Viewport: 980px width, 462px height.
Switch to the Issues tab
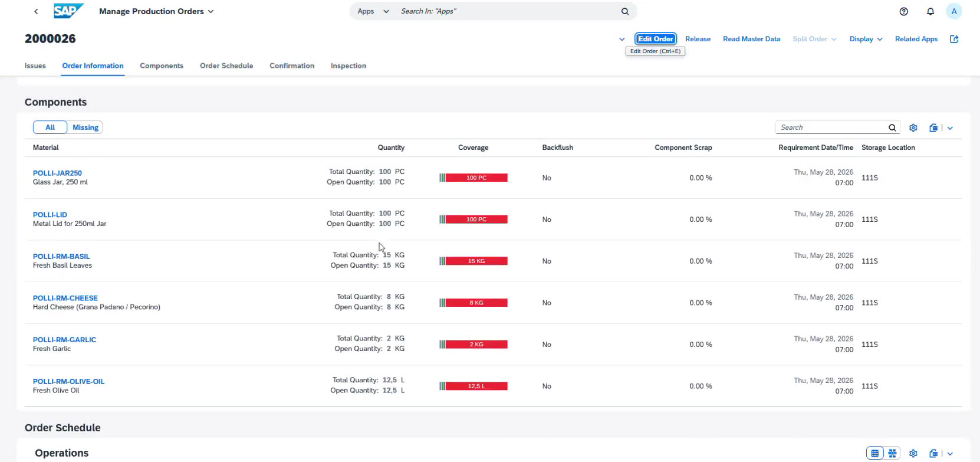point(35,65)
